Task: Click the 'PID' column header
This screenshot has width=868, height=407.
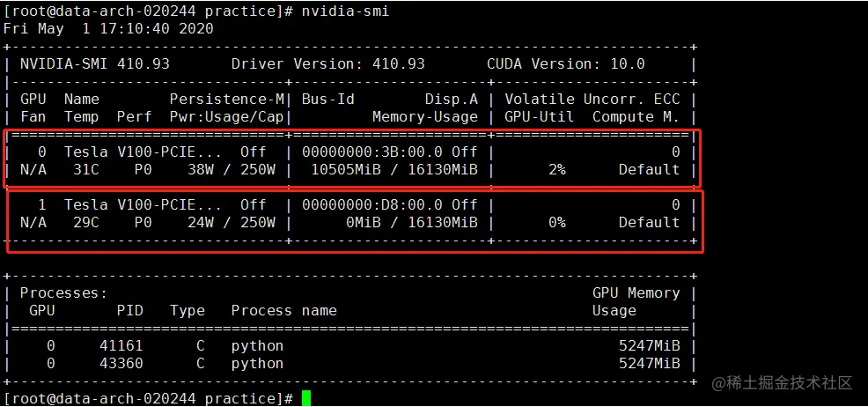Action: coord(129,311)
